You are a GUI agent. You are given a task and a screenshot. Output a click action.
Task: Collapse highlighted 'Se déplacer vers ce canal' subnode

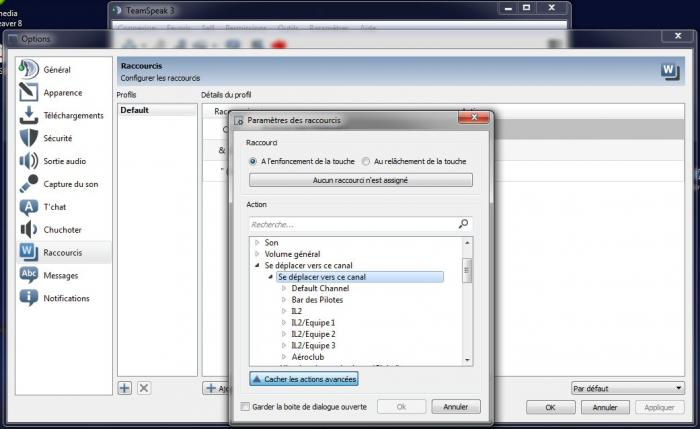click(x=271, y=277)
